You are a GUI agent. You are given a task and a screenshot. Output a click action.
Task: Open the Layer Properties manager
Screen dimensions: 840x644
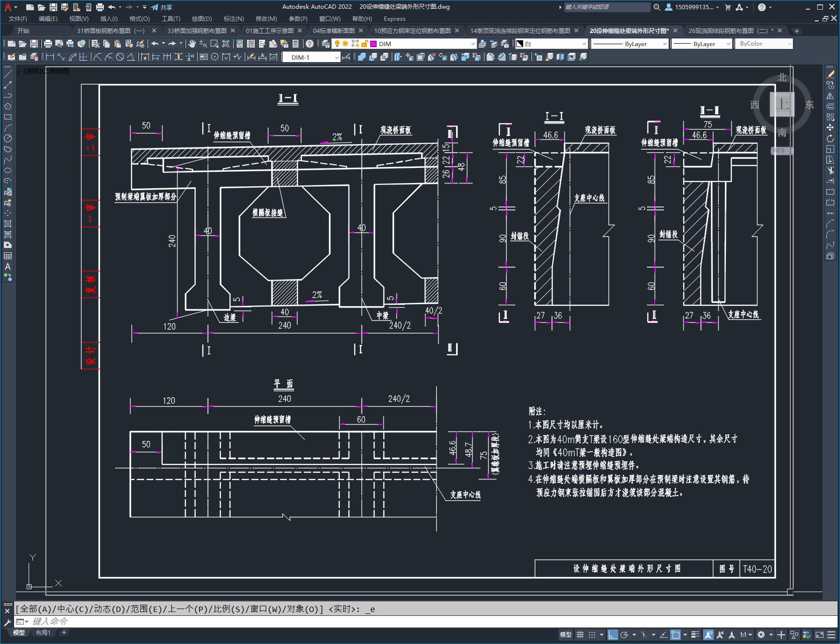click(x=326, y=44)
